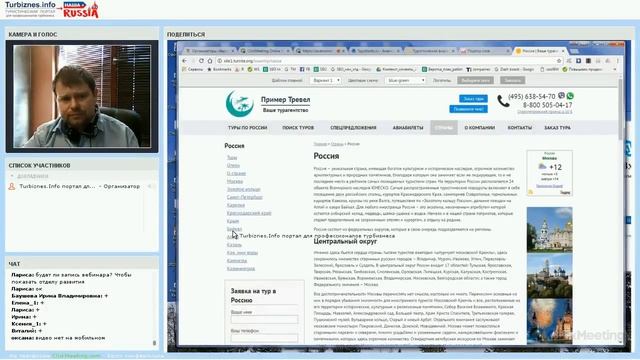Click the Turbiznes.info logo top-left
The height and width of the screenshot is (360, 640).
click(x=30, y=9)
